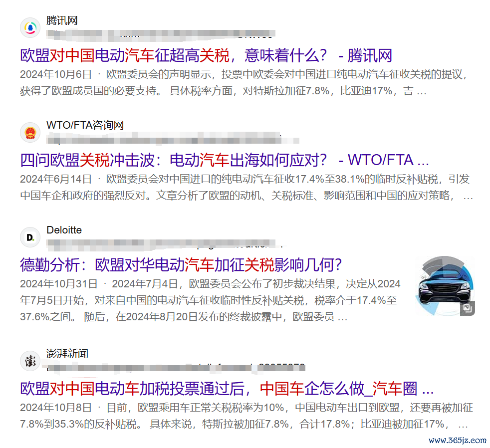Click the Tencent penguin favicon

[30, 28]
